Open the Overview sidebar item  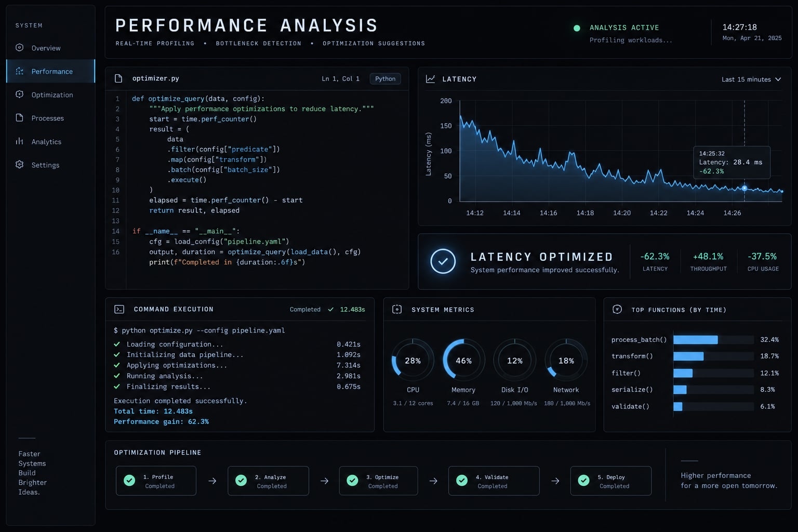pos(50,48)
